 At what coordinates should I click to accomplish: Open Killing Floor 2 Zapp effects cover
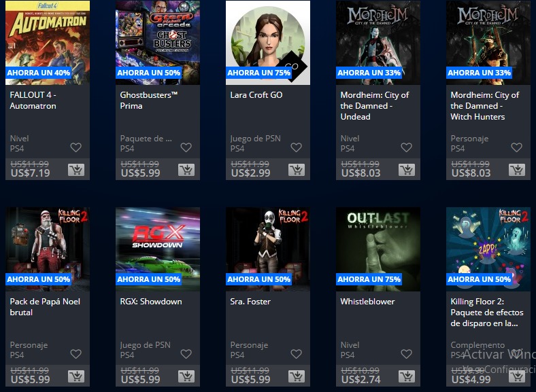tap(488, 249)
